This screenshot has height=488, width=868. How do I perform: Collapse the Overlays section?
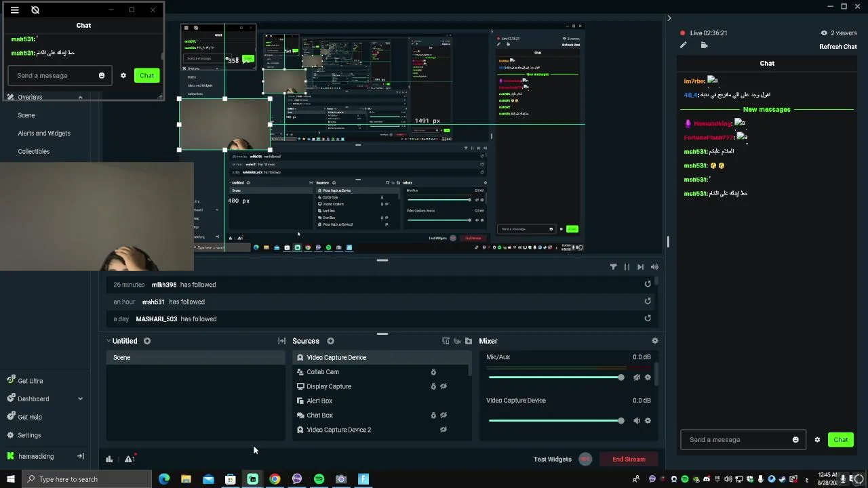[x=80, y=97]
